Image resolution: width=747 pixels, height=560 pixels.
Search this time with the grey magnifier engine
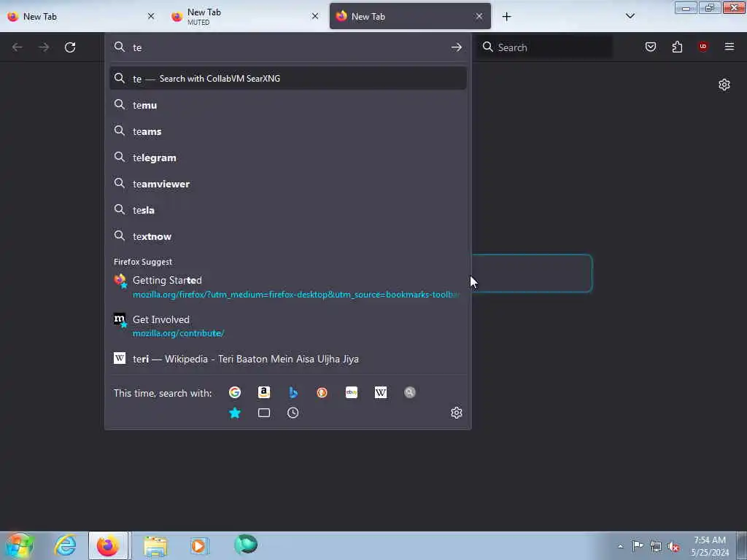pos(410,392)
